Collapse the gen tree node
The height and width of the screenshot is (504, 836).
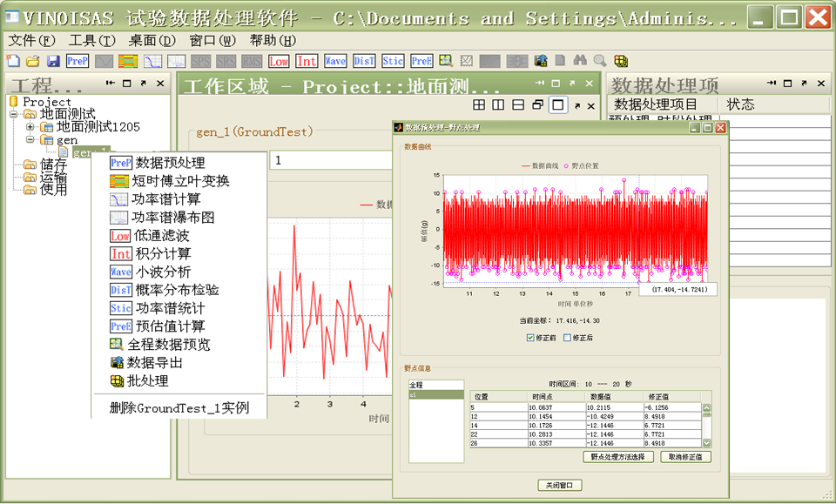(30, 139)
